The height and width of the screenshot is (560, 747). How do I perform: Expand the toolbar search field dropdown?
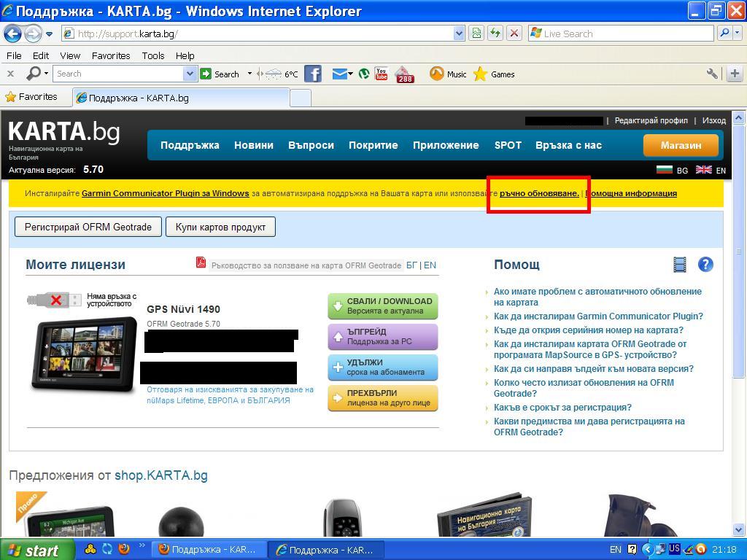pos(190,74)
